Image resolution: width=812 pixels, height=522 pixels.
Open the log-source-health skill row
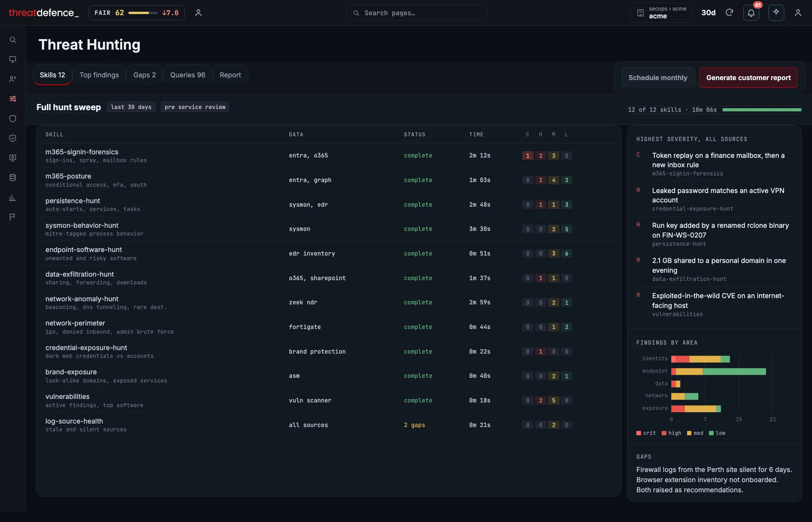point(328,425)
